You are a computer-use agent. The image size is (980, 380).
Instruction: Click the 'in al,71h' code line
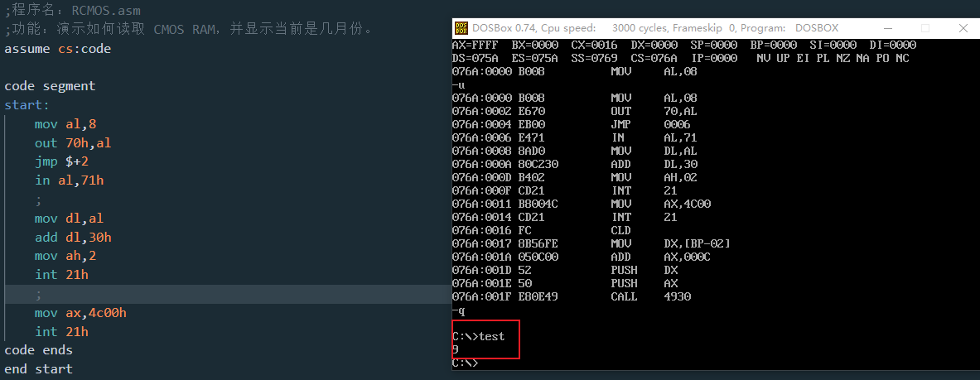(70, 180)
